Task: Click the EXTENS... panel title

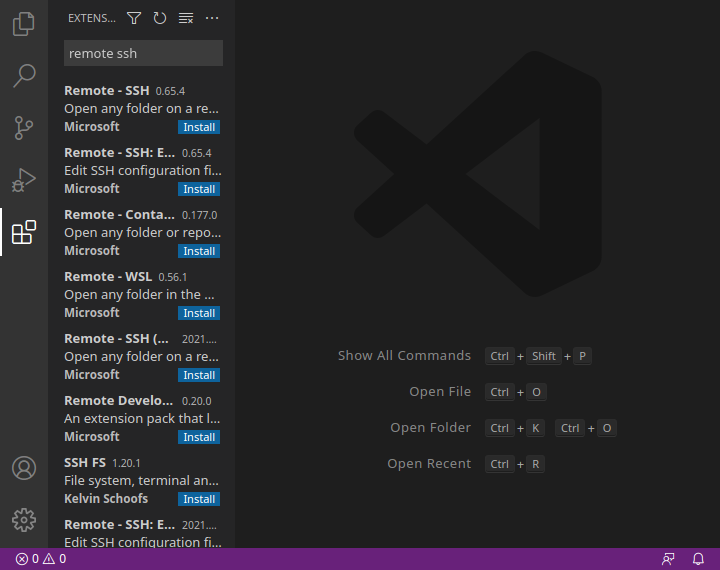Action: (92, 18)
